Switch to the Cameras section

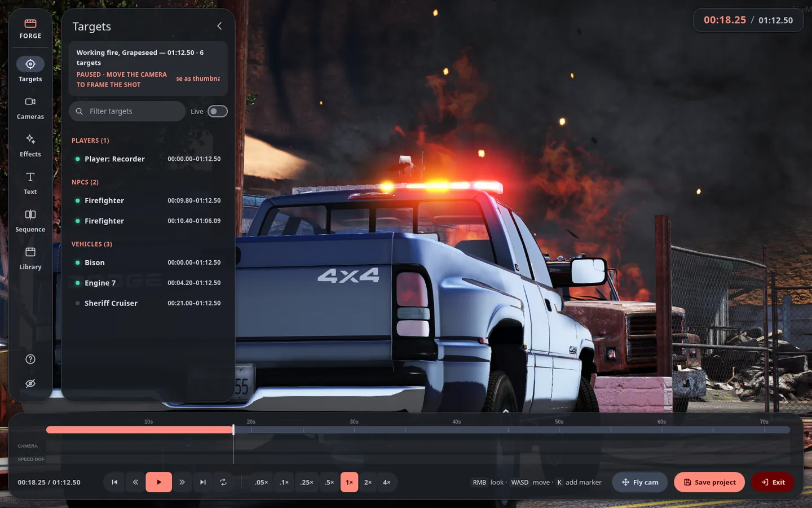pos(30,108)
